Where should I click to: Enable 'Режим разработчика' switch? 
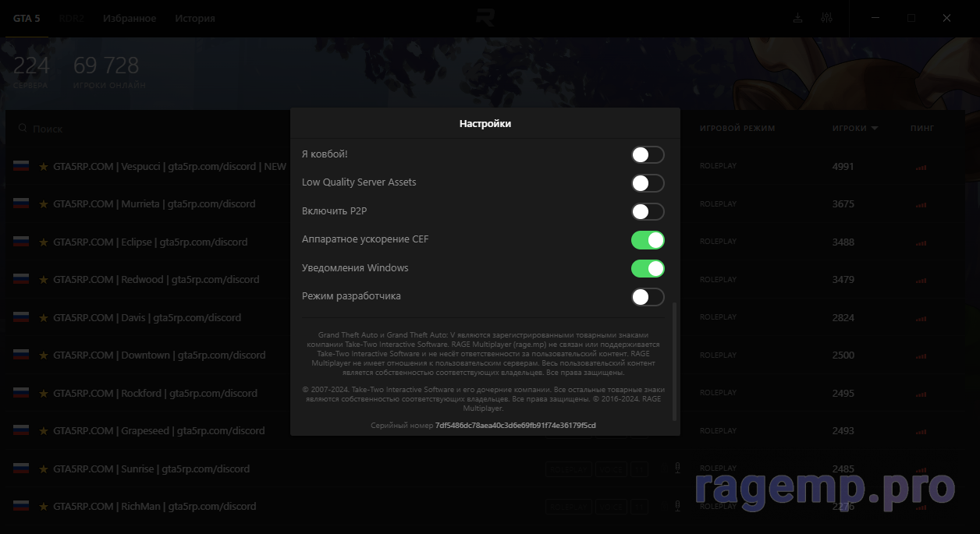point(648,297)
